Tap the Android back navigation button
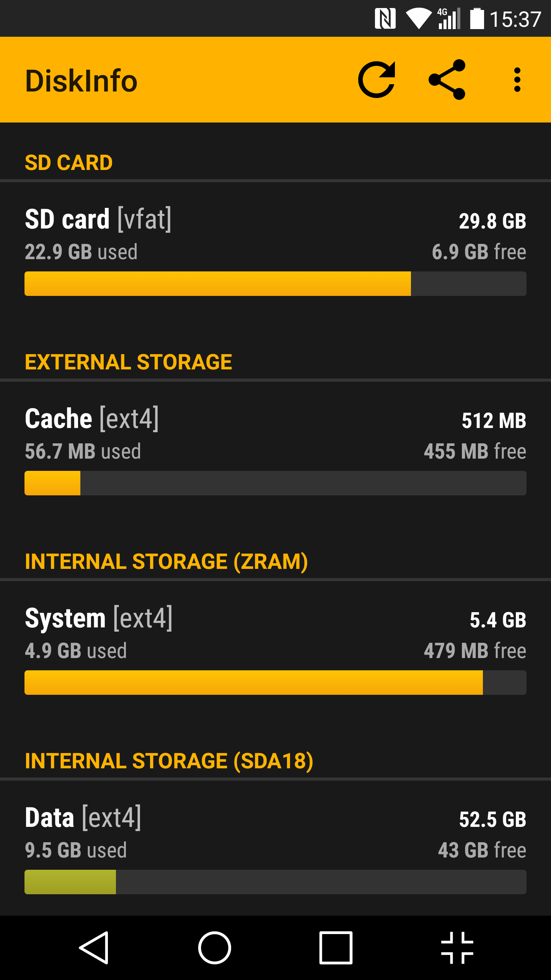The image size is (551, 980). point(94,948)
